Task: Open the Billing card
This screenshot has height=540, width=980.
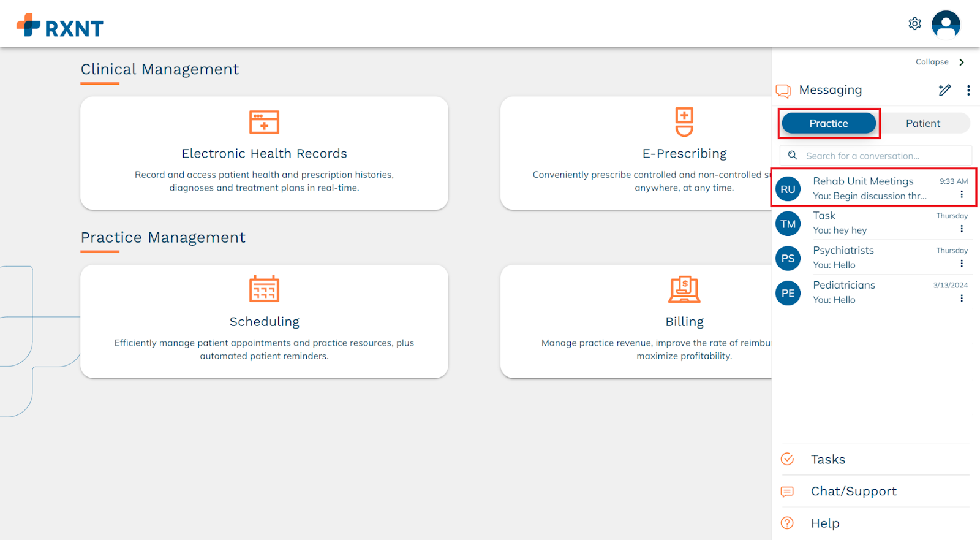Action: 636,321
